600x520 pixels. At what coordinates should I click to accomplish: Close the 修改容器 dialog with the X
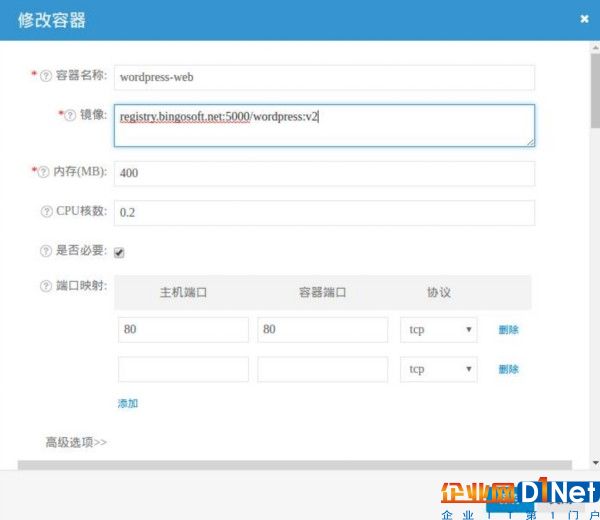click(584, 19)
